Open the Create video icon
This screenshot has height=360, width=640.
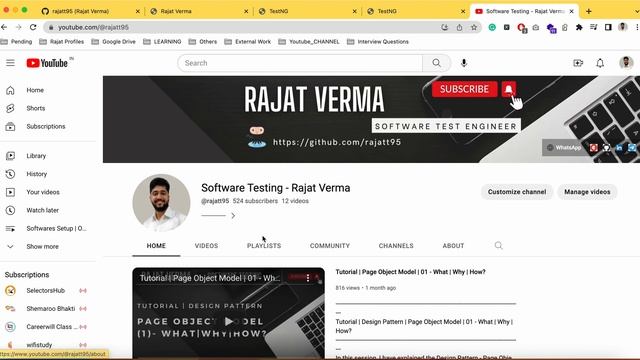[578, 63]
